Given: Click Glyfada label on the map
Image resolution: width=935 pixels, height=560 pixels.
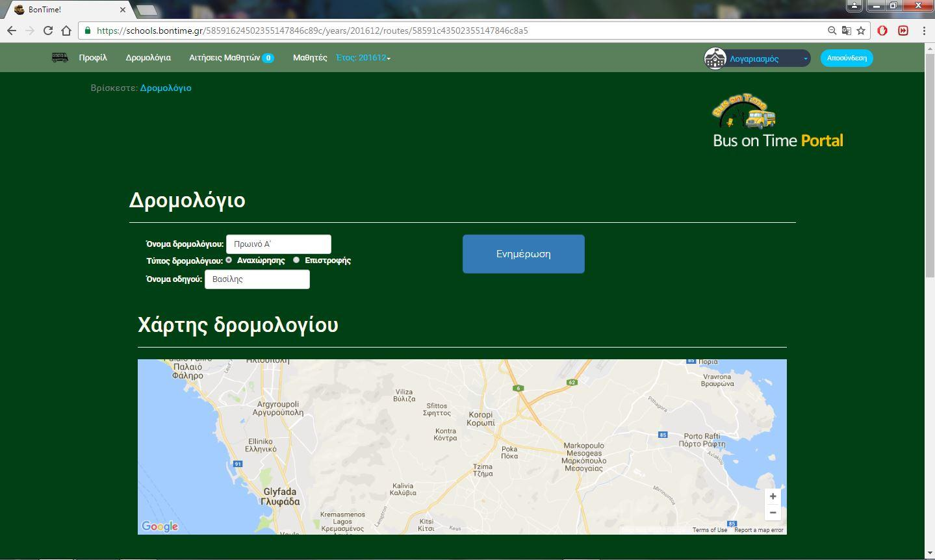Looking at the screenshot, I should [x=280, y=497].
